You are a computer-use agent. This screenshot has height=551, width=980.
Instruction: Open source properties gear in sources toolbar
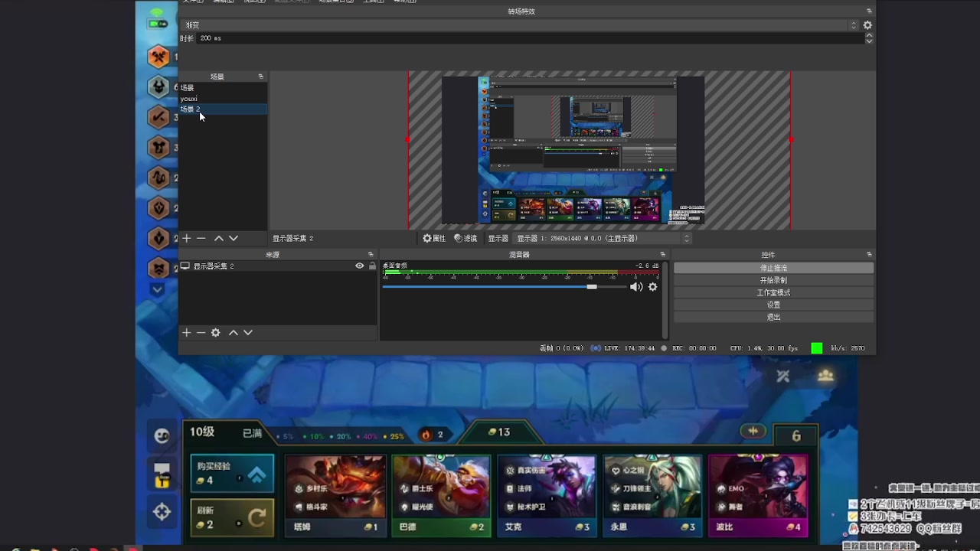[216, 333]
